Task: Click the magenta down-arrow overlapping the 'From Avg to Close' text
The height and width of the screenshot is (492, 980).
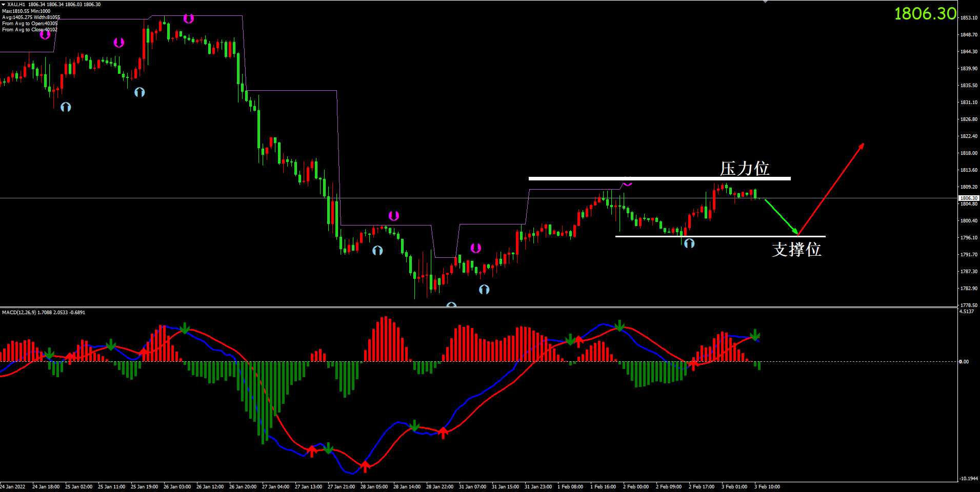Action: coord(45,34)
